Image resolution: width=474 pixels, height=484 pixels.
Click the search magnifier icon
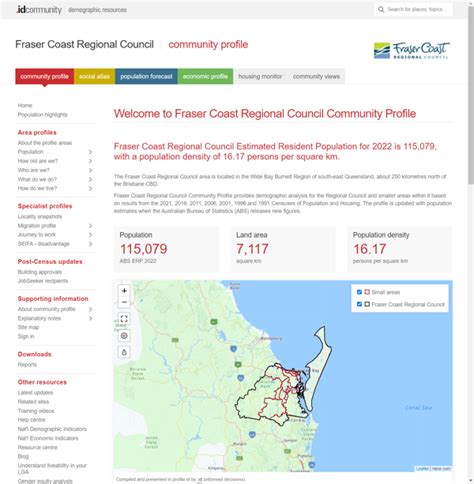pos(381,10)
